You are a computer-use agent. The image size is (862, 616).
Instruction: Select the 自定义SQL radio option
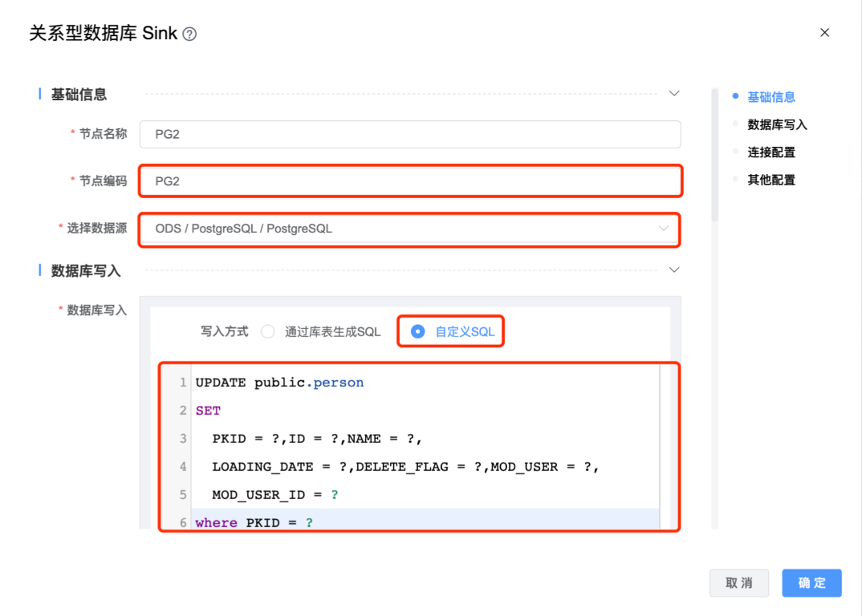pyautogui.click(x=418, y=331)
